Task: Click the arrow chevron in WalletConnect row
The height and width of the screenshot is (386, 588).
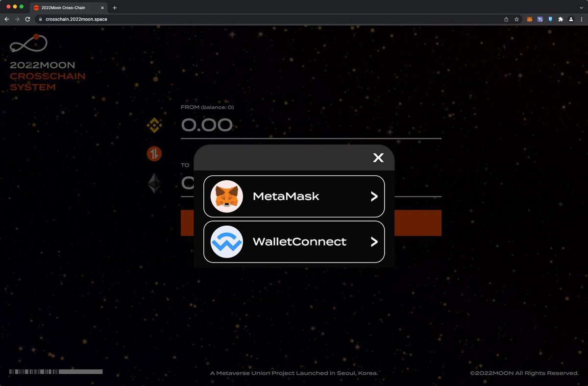Action: point(374,242)
